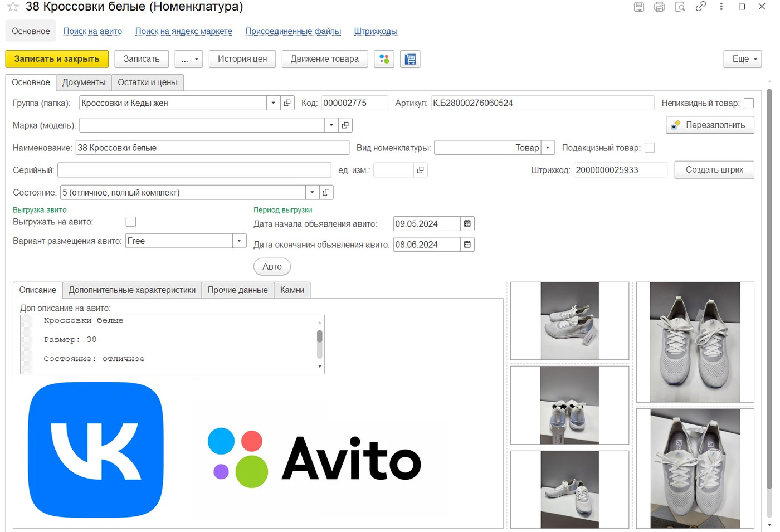Open the bottom-right sneakers insole-view photo
Viewport: 780px width, 532px height.
click(695, 468)
